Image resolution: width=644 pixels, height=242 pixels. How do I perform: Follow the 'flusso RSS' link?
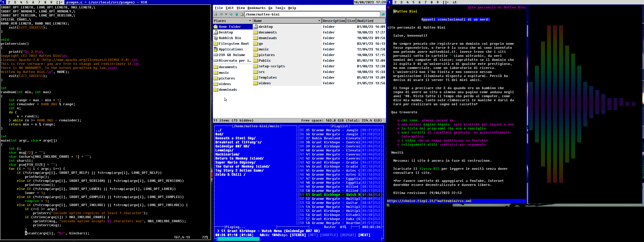tap(429, 169)
